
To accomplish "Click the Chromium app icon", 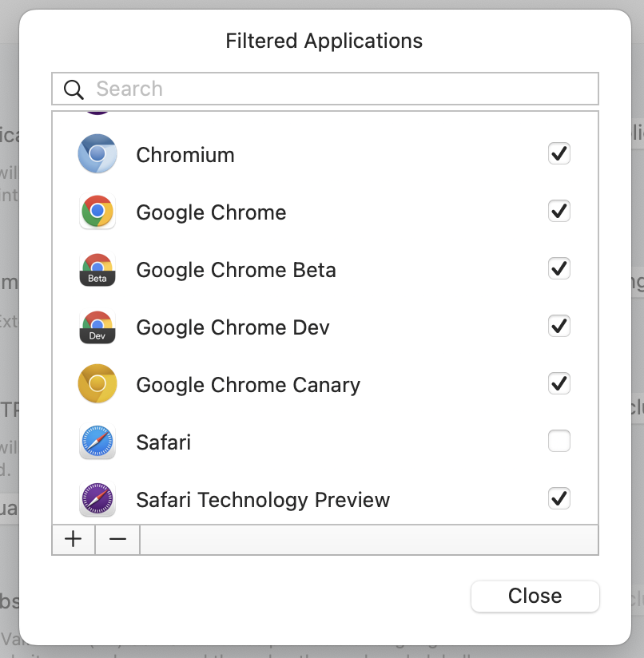I will point(97,154).
